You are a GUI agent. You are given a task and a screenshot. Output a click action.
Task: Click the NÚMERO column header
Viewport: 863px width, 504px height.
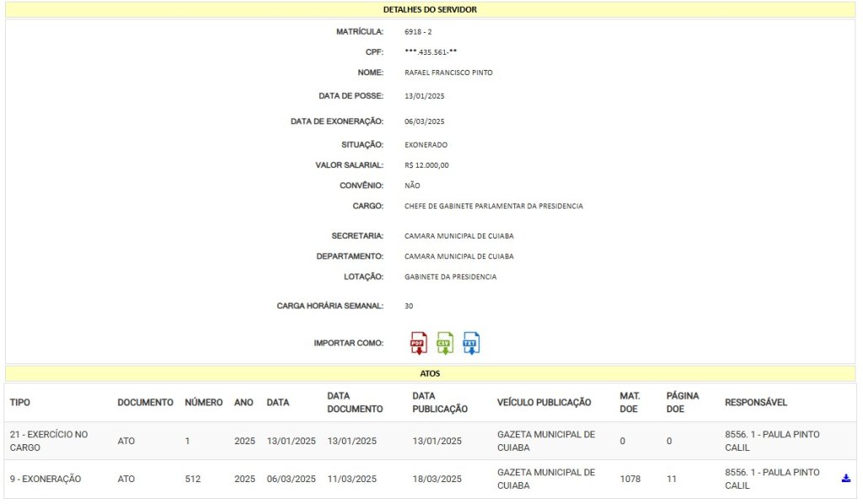(x=204, y=402)
